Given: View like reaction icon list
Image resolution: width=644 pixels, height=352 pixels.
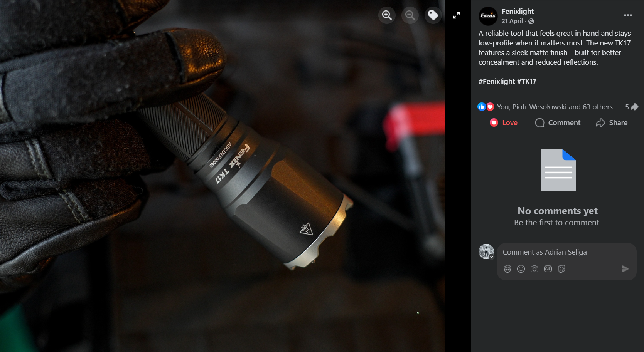Looking at the screenshot, I should click(x=482, y=107).
